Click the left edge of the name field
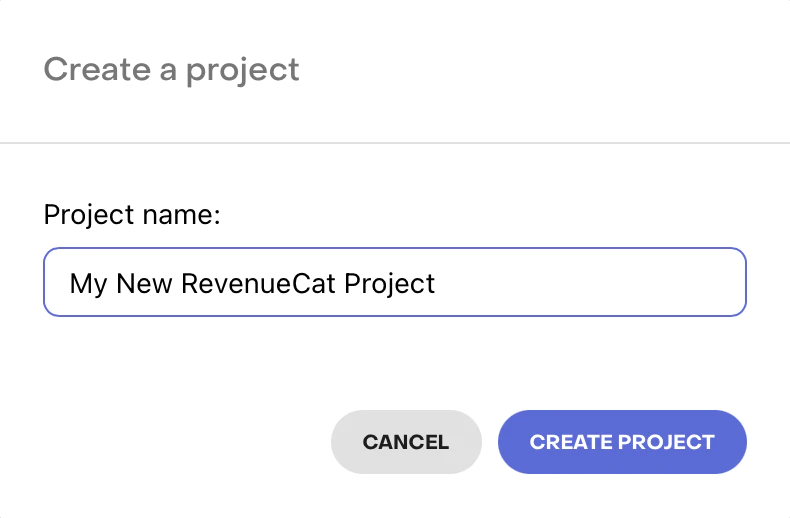The height and width of the screenshot is (518, 790). click(52, 283)
